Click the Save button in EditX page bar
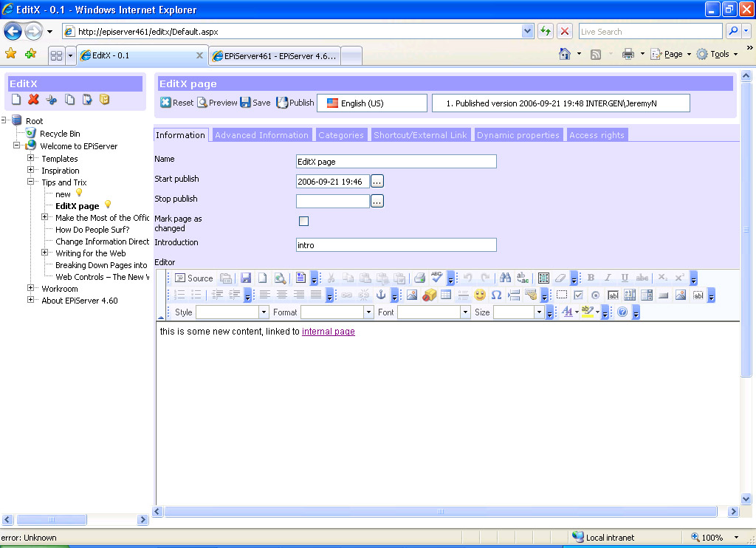The image size is (756, 548). click(x=255, y=103)
